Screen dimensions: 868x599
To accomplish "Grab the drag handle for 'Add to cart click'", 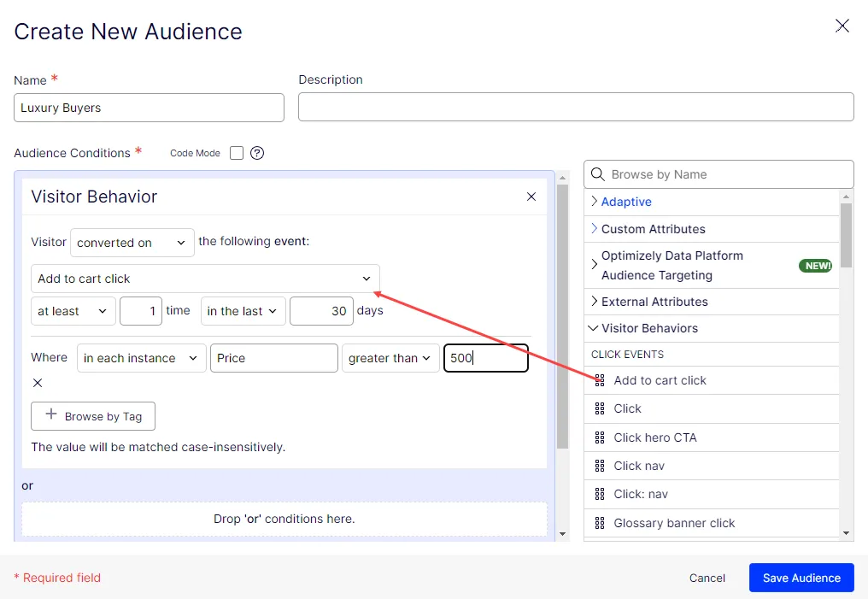I will 600,380.
